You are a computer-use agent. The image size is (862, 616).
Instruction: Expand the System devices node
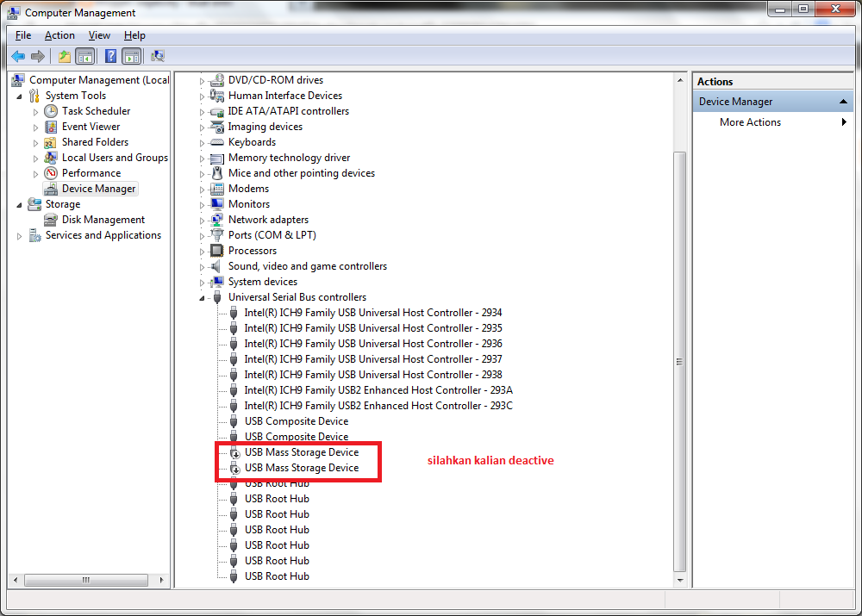202,283
